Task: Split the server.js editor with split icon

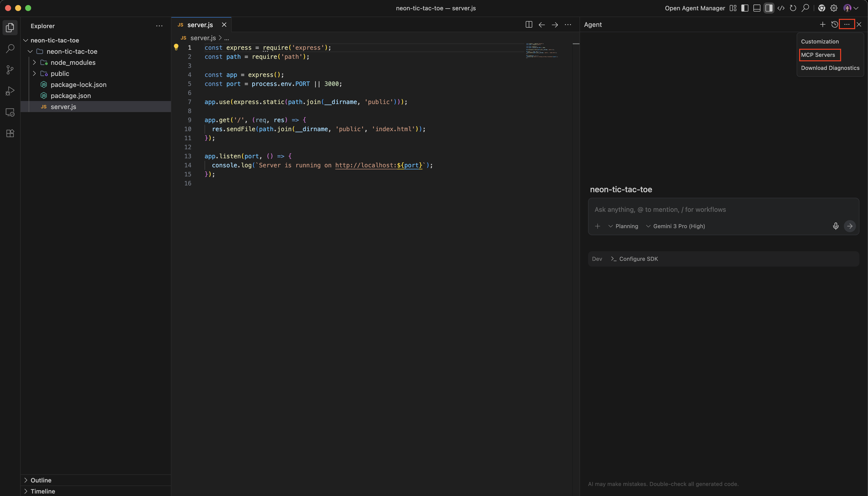Action: (x=529, y=25)
